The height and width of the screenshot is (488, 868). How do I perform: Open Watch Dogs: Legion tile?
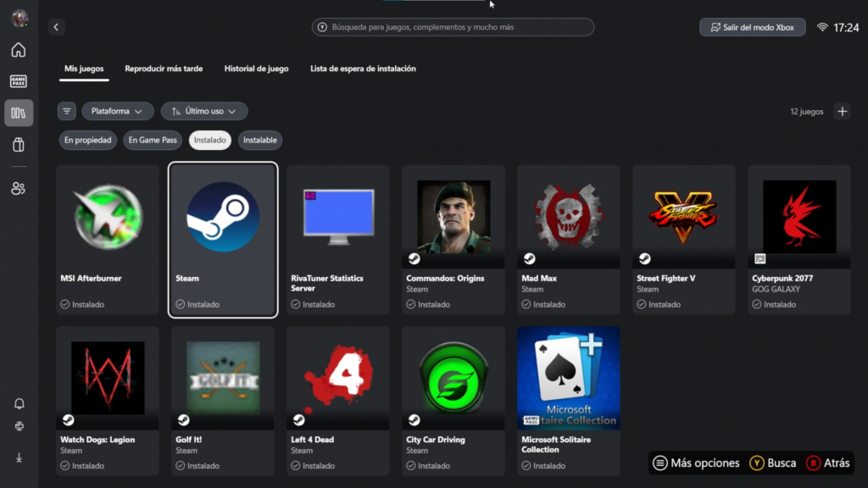[x=108, y=401]
